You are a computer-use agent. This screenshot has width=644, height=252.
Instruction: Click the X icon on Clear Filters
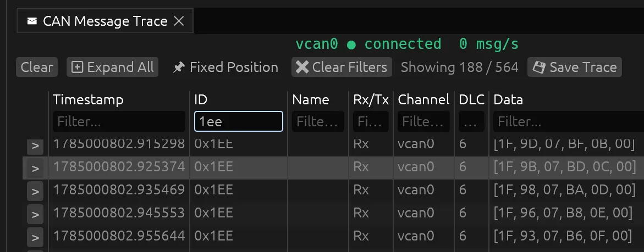pos(302,67)
